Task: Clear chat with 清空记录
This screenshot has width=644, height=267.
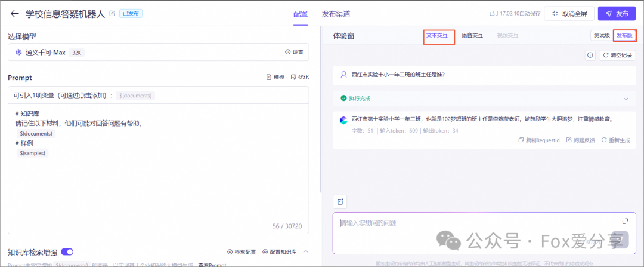Action: point(617,55)
